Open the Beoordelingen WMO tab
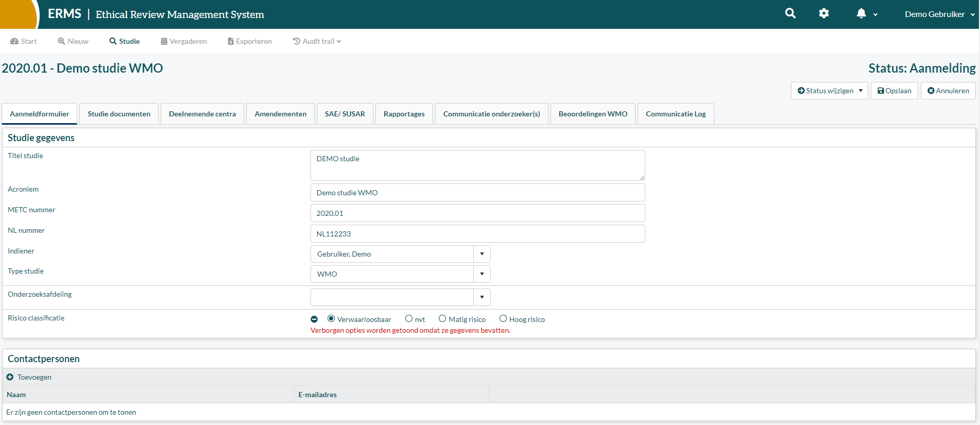Viewport: 980px width, 425px height. point(593,114)
